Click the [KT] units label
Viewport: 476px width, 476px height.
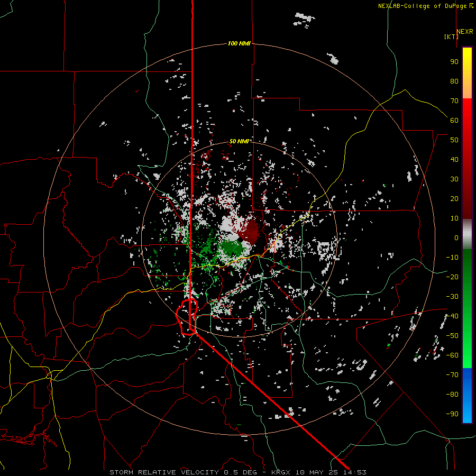point(451,36)
